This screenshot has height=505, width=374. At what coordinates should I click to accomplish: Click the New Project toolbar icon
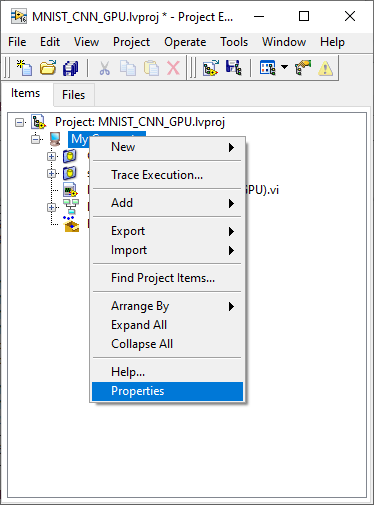pos(25,68)
